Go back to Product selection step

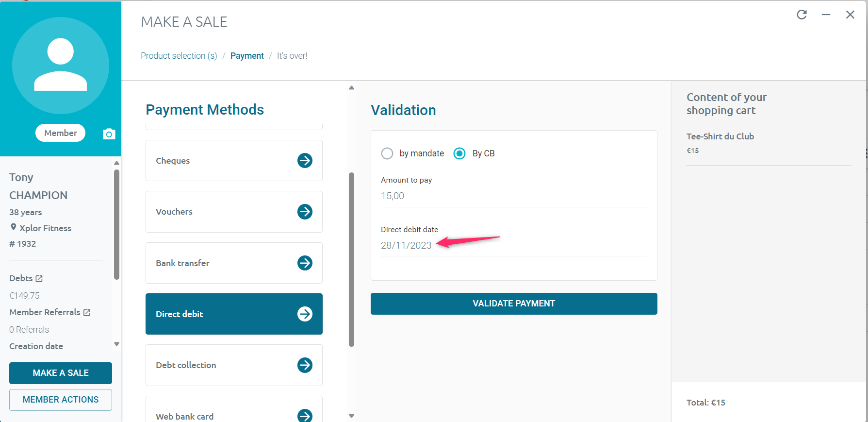tap(179, 56)
